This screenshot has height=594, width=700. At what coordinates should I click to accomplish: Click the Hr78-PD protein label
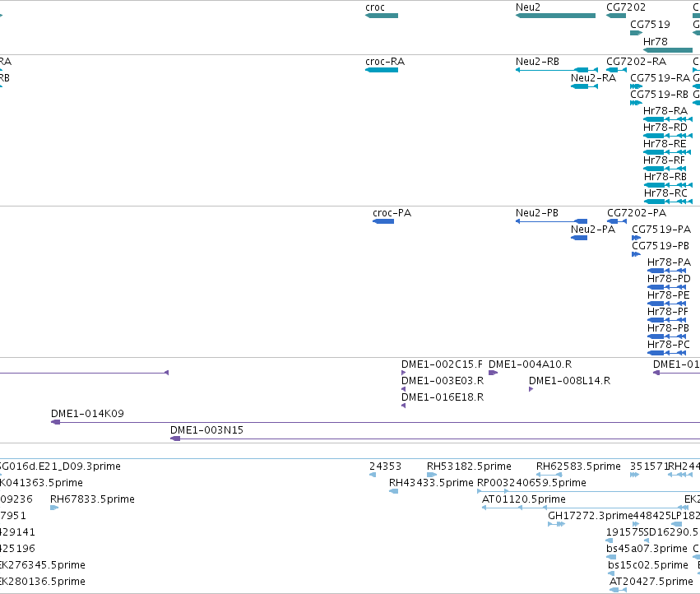[x=669, y=279]
